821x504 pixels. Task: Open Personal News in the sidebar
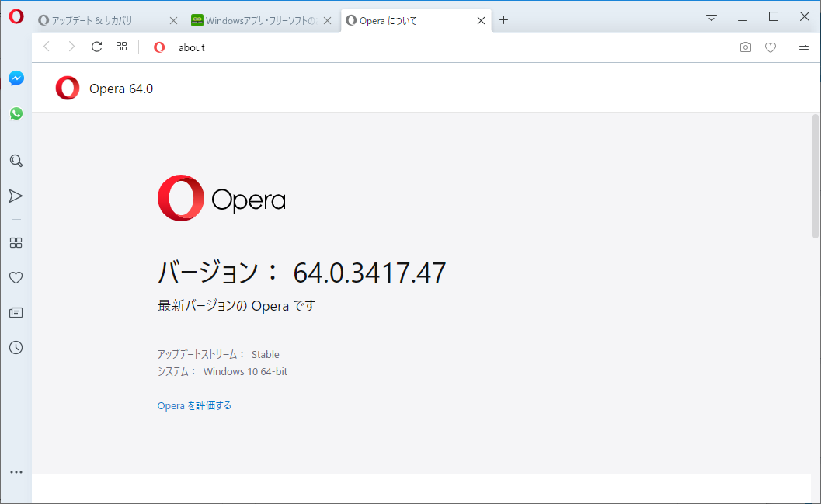(16, 312)
